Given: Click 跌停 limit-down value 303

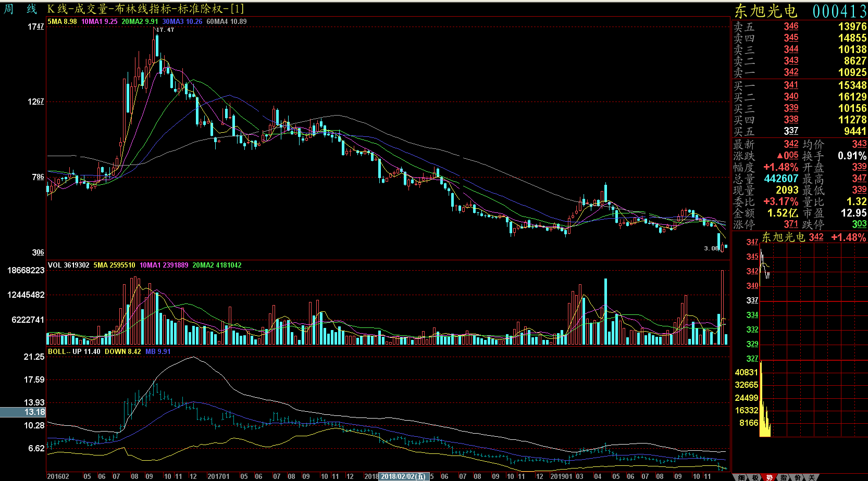Looking at the screenshot, I should click(859, 224).
